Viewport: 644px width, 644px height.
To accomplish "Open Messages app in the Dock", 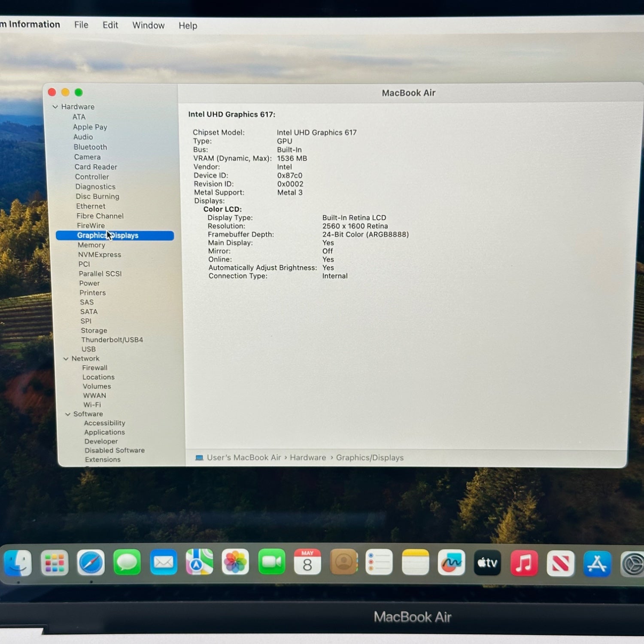I will 127,562.
